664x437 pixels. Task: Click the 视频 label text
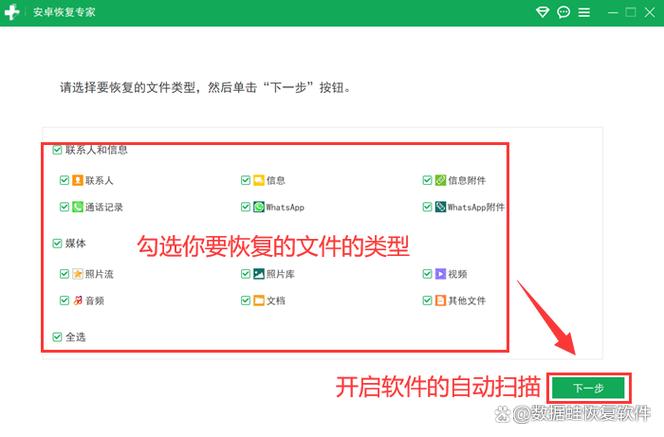coord(457,274)
